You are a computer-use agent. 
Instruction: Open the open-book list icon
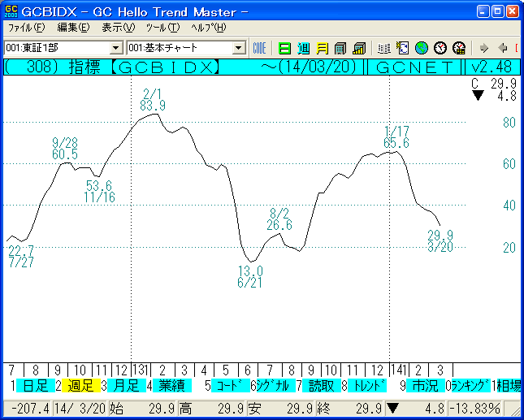click(x=384, y=49)
